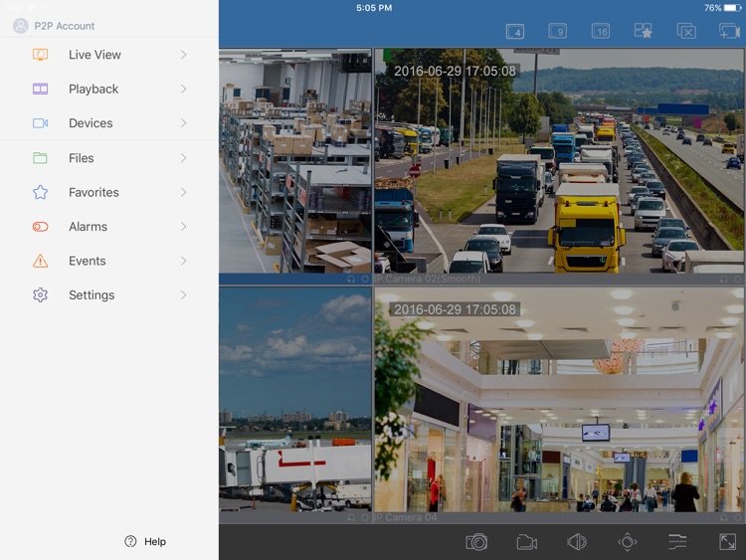This screenshot has width=746, height=560.
Task: Switch to 4-window split layout
Action: click(515, 32)
